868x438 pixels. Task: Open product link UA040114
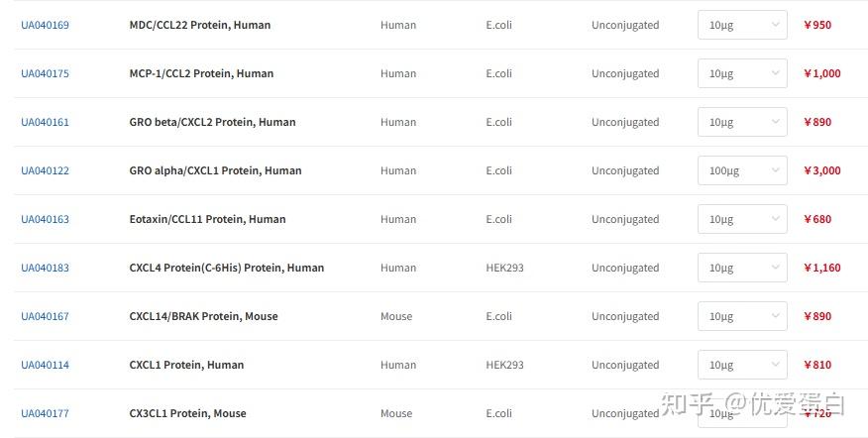point(46,365)
